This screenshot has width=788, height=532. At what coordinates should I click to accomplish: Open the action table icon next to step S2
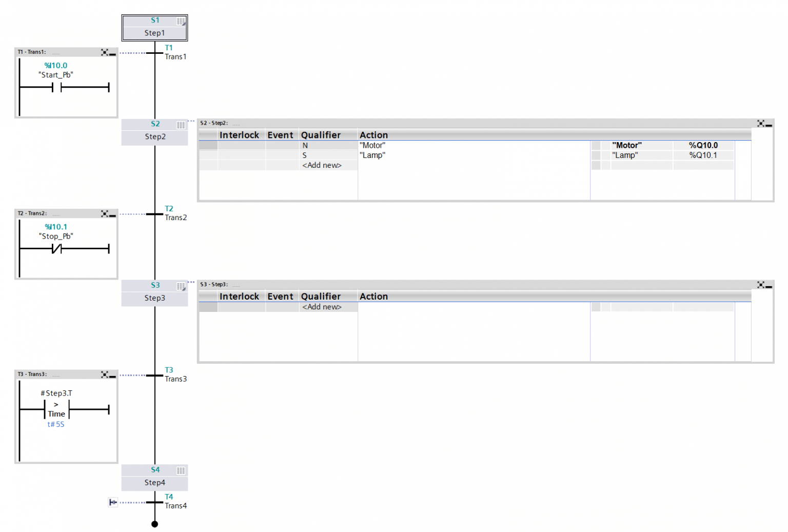[x=181, y=124]
